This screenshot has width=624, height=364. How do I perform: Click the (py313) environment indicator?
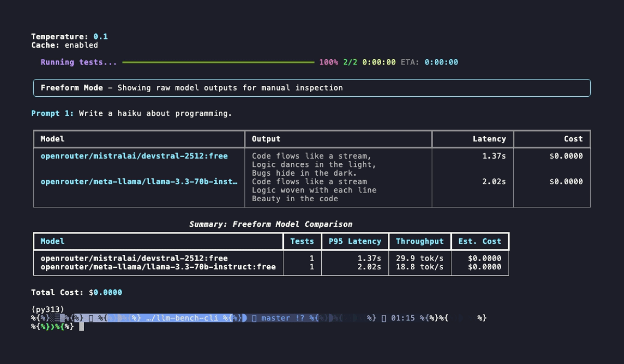coord(48,309)
